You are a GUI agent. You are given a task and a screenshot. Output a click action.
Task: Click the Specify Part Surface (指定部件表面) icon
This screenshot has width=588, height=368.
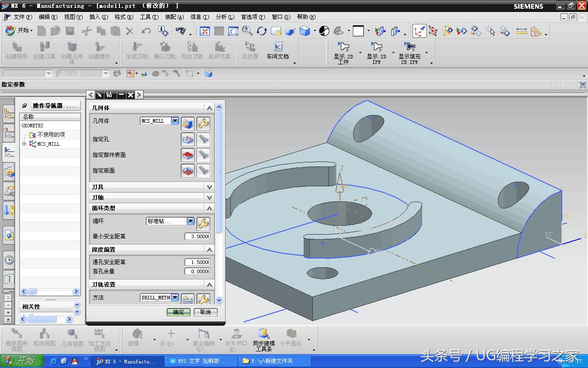click(188, 155)
